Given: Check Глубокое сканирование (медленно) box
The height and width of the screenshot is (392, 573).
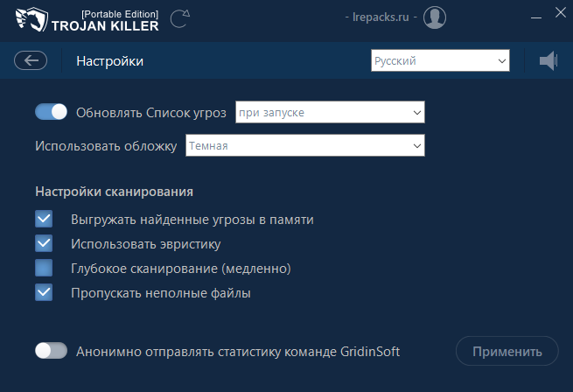Looking at the screenshot, I should (44, 268).
